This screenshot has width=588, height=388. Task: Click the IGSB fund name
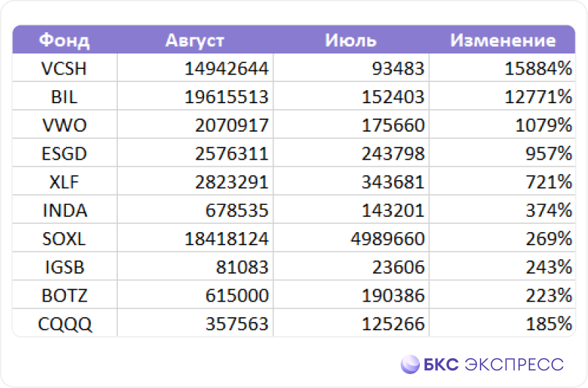click(x=64, y=267)
